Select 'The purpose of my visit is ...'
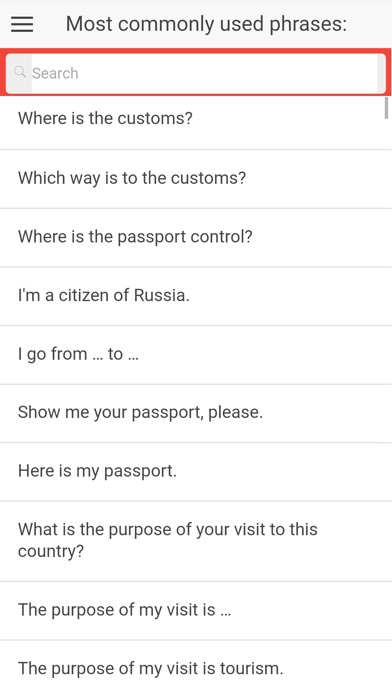392x696 pixels. (x=196, y=610)
